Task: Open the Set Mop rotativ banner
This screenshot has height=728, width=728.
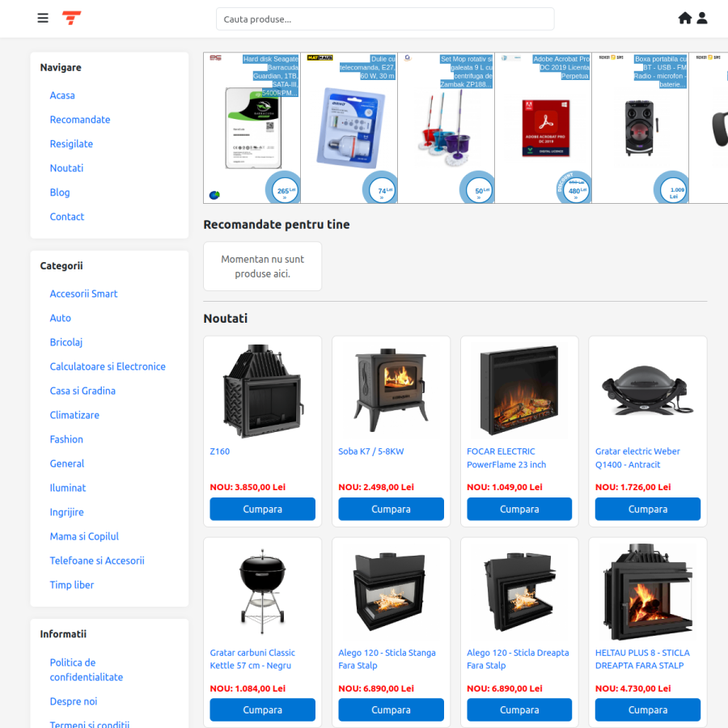Action: (x=447, y=128)
